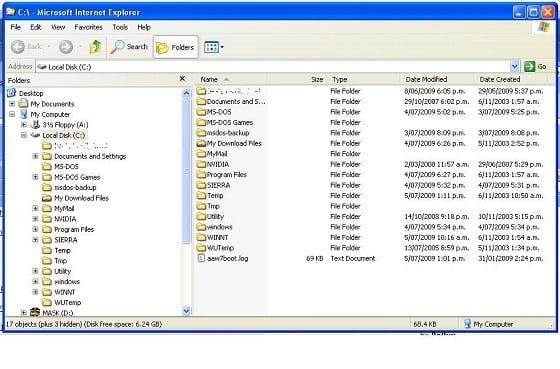Expand the WINNT tree node

click(35, 292)
